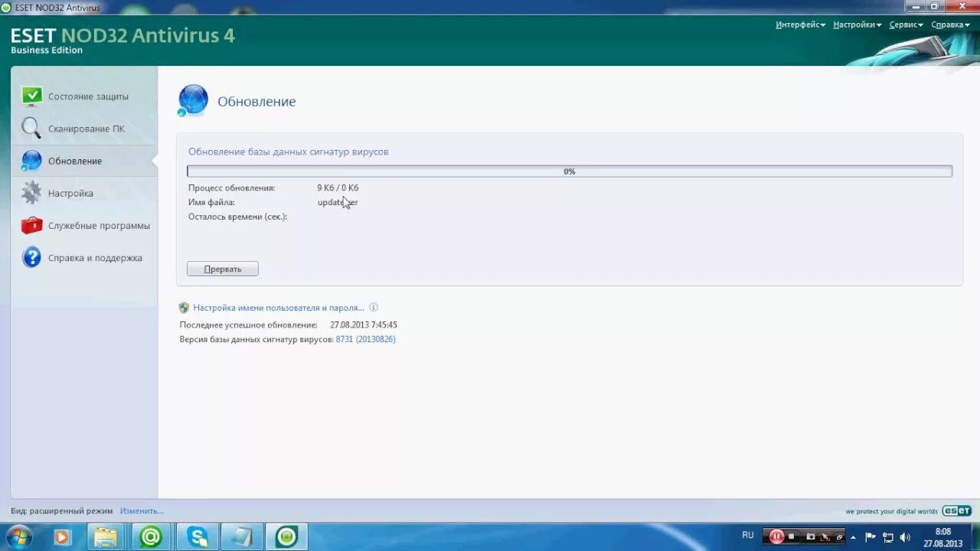
Task: Click the gear icon for Настройка
Action: (x=31, y=193)
